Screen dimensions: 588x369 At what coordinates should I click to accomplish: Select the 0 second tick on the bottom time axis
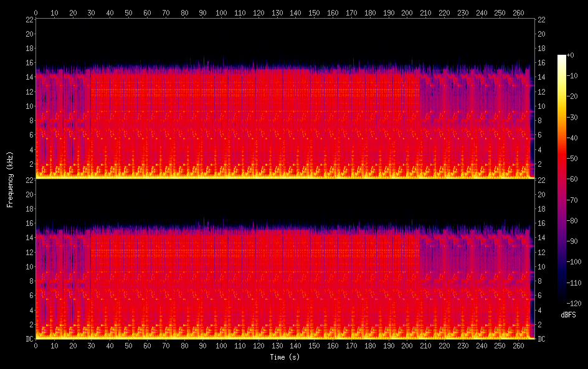(x=36, y=346)
